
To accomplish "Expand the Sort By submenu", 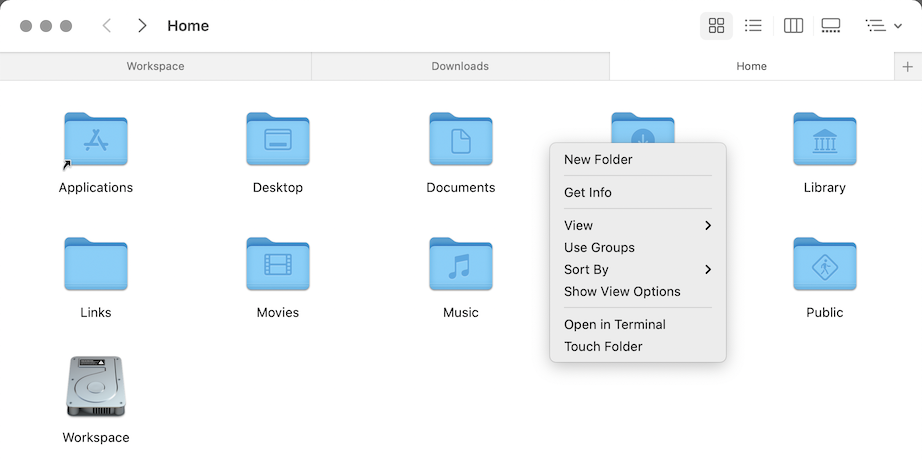I will 637,269.
